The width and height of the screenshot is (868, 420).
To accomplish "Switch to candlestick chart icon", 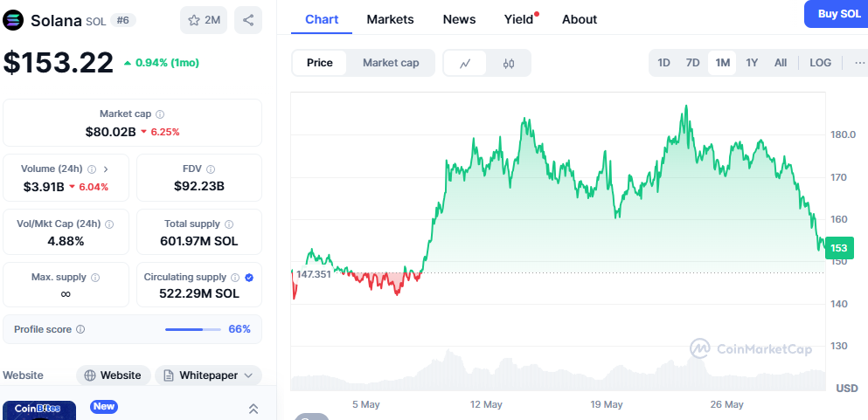I will [x=509, y=63].
